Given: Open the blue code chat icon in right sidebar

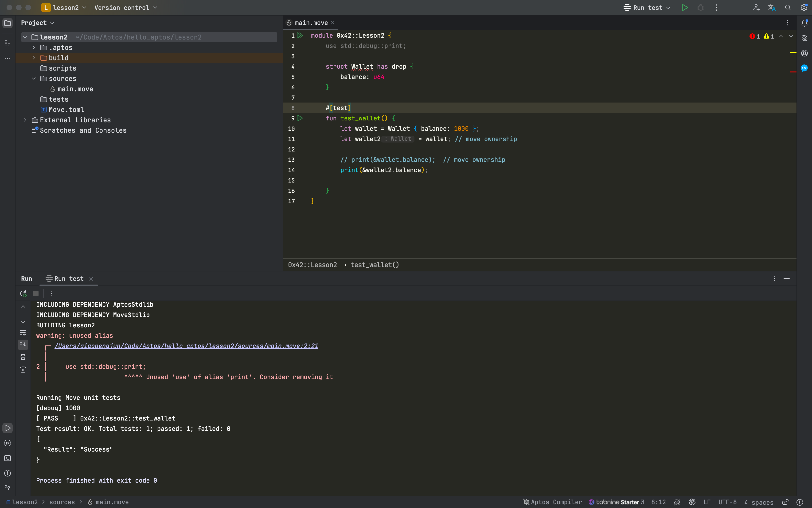Looking at the screenshot, I should tap(804, 68).
